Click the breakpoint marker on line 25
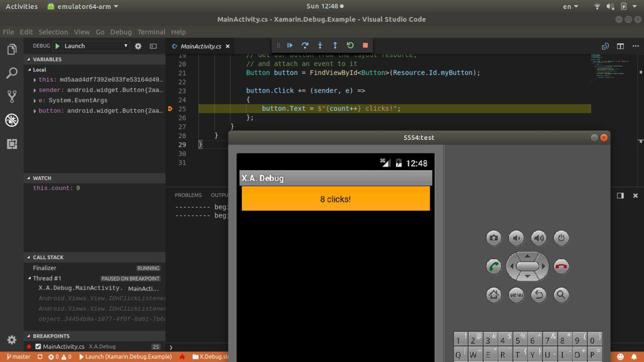The height and width of the screenshot is (362, 644). click(170, 108)
